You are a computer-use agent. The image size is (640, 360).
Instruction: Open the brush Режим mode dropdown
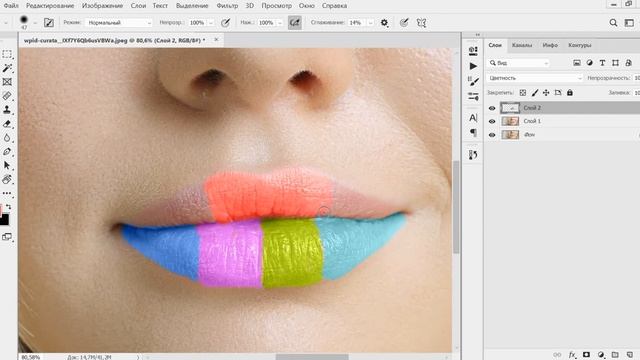[x=119, y=23]
